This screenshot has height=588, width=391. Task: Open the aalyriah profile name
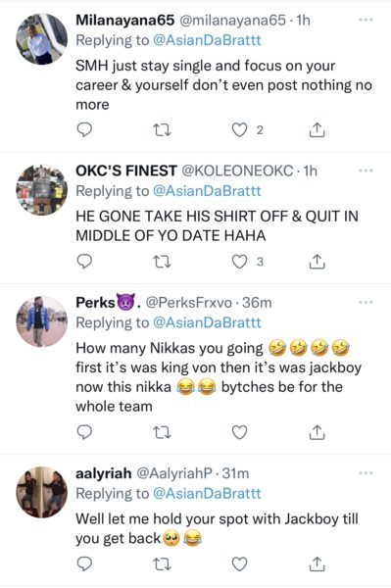point(104,473)
